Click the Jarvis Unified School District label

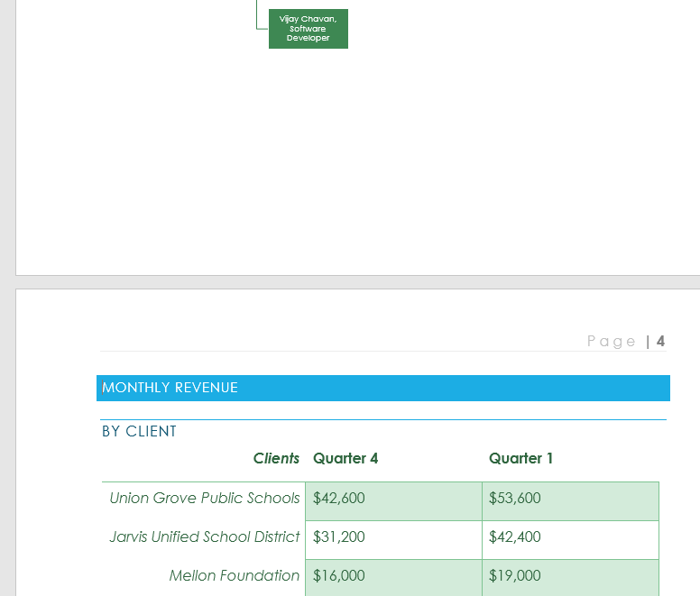205,536
